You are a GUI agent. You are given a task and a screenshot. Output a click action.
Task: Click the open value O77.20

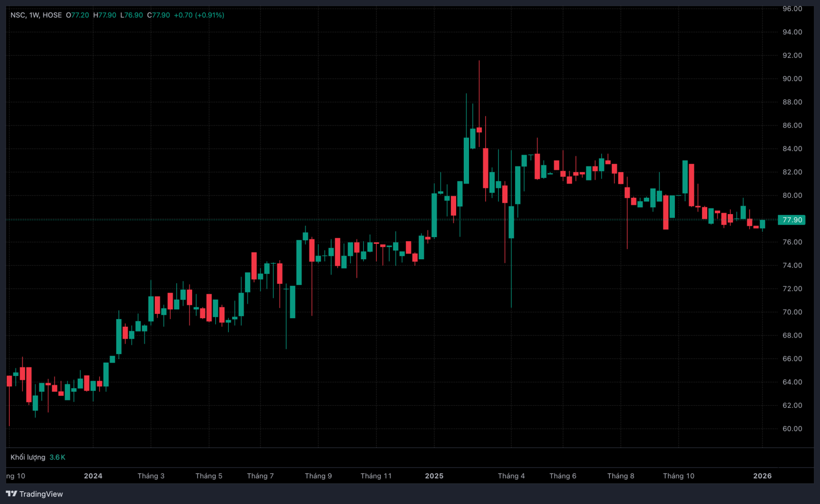click(x=77, y=15)
